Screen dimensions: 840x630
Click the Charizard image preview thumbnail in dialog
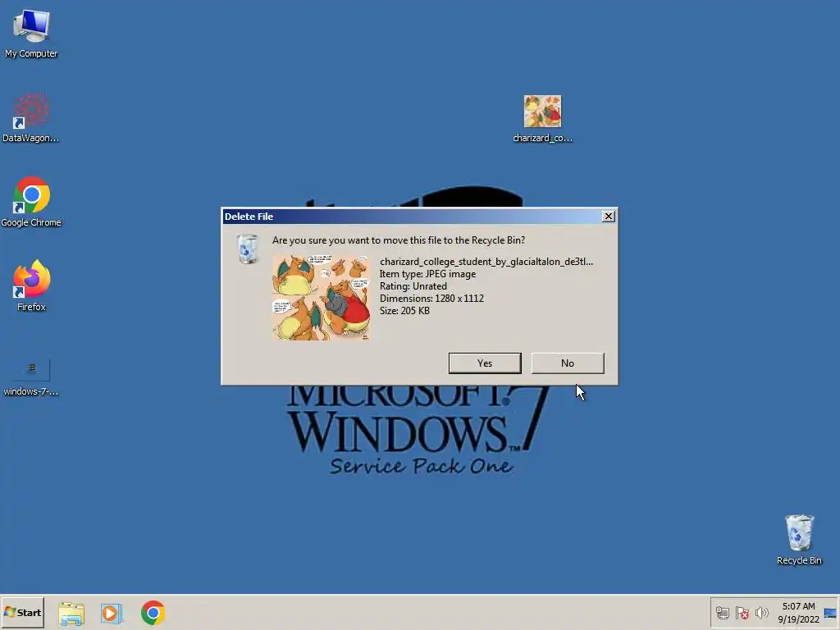(321, 297)
